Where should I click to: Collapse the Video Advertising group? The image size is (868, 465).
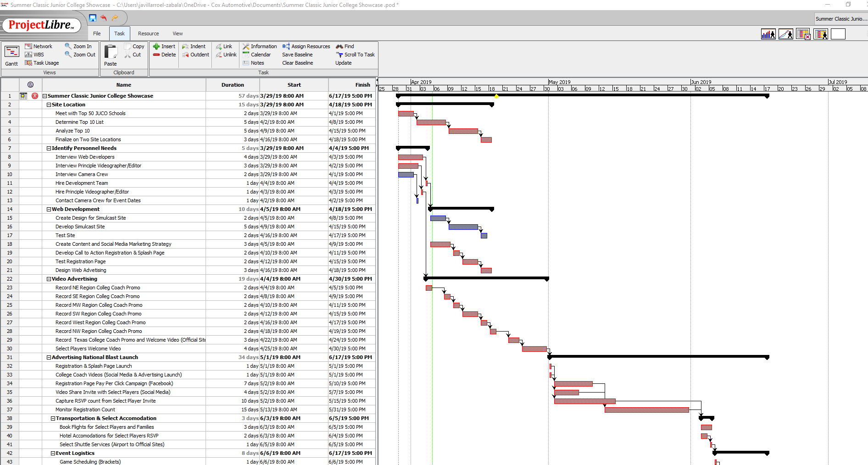[x=49, y=279]
